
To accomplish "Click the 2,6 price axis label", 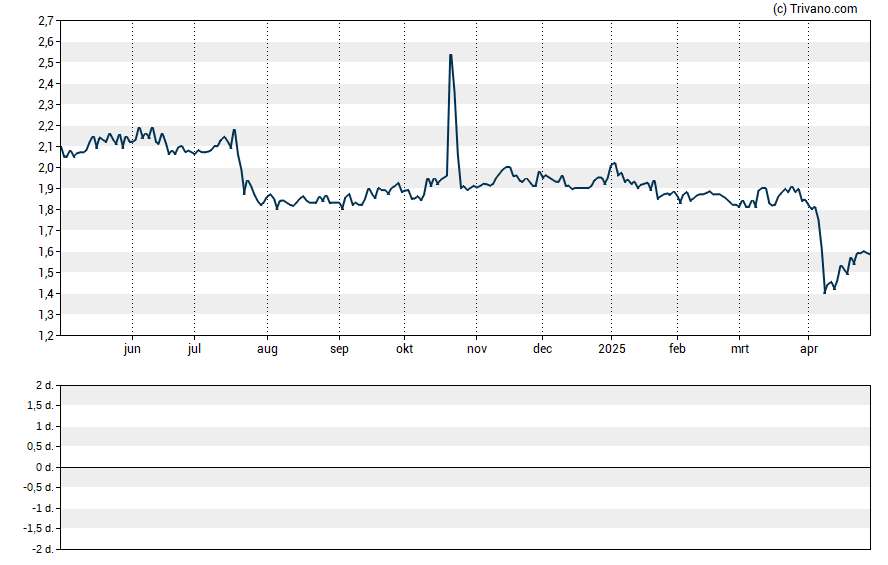I will pyautogui.click(x=46, y=42).
